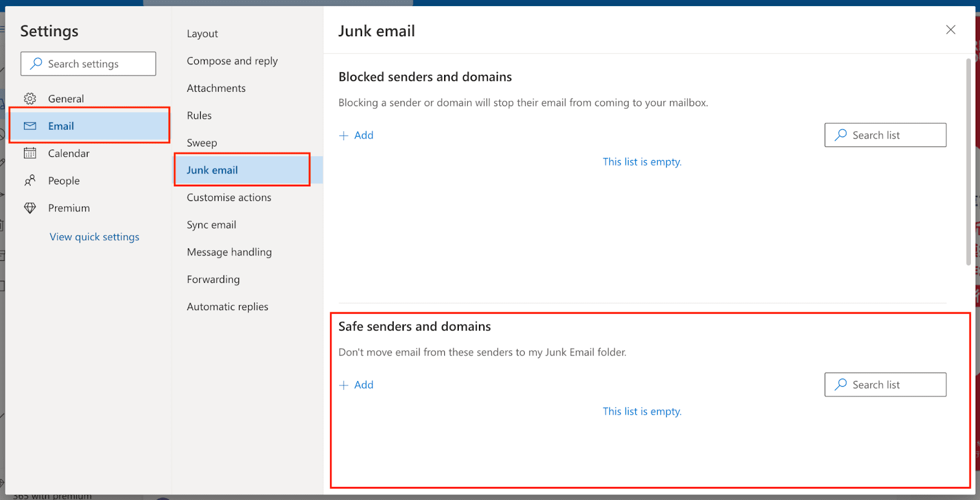Click the Premium diamond icon

point(30,208)
